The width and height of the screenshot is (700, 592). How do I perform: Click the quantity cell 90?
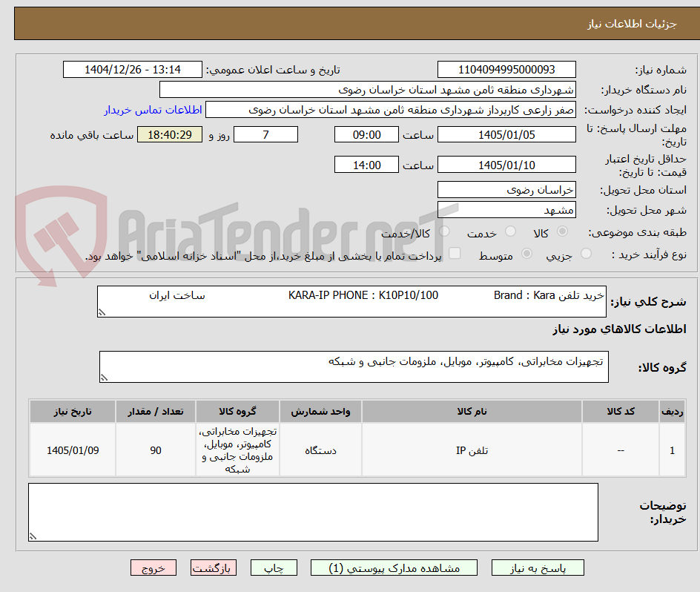[156, 450]
